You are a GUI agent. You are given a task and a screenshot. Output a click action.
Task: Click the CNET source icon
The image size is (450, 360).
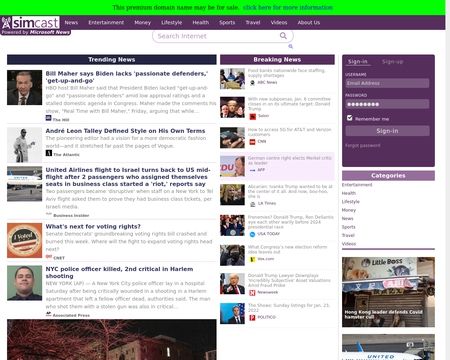(49, 257)
